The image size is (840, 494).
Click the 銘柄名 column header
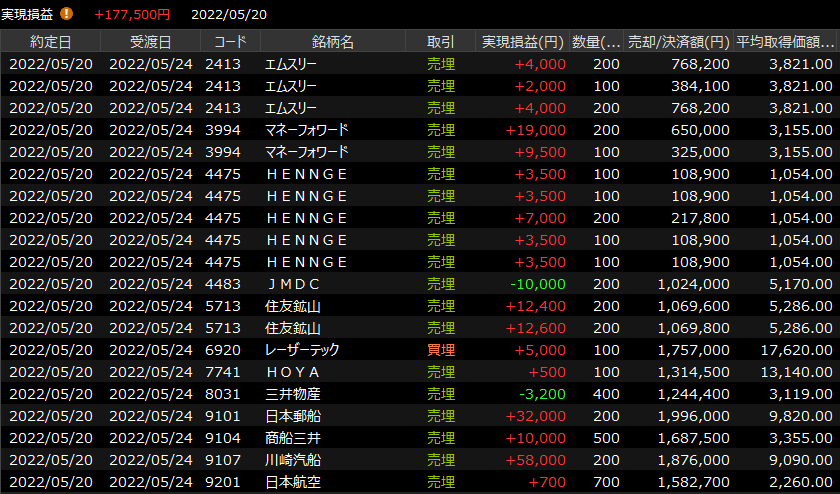tap(332, 41)
